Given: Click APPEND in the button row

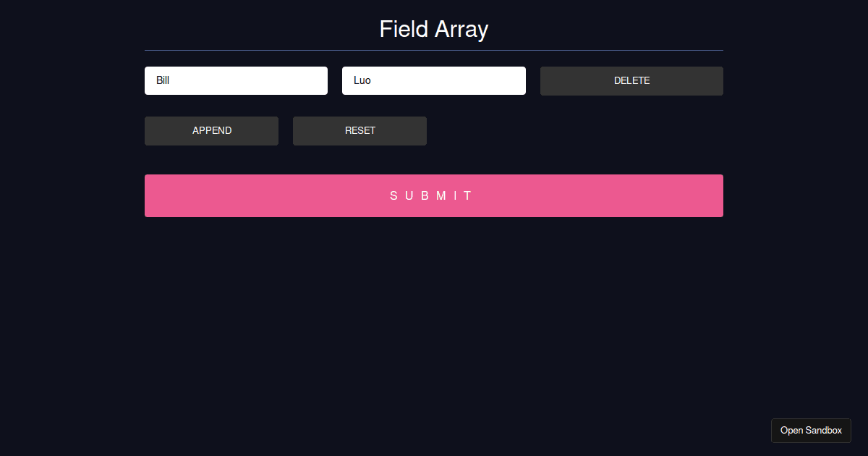Looking at the screenshot, I should pos(211,130).
